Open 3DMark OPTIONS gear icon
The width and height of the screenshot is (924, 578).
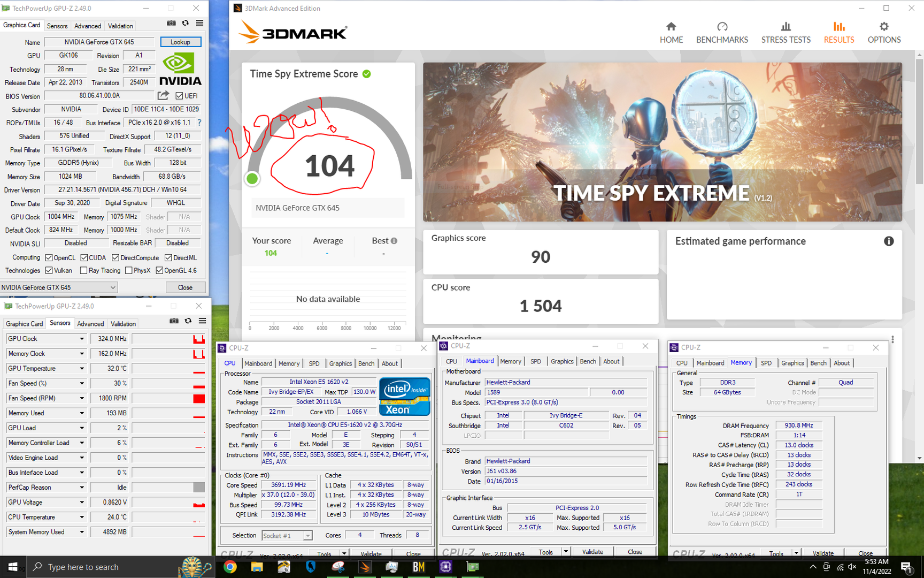click(884, 27)
